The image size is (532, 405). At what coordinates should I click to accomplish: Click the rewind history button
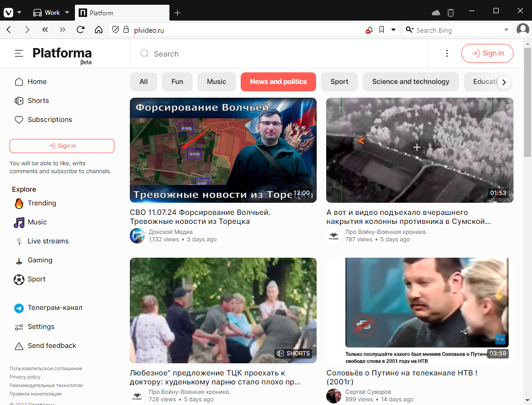coord(45,30)
